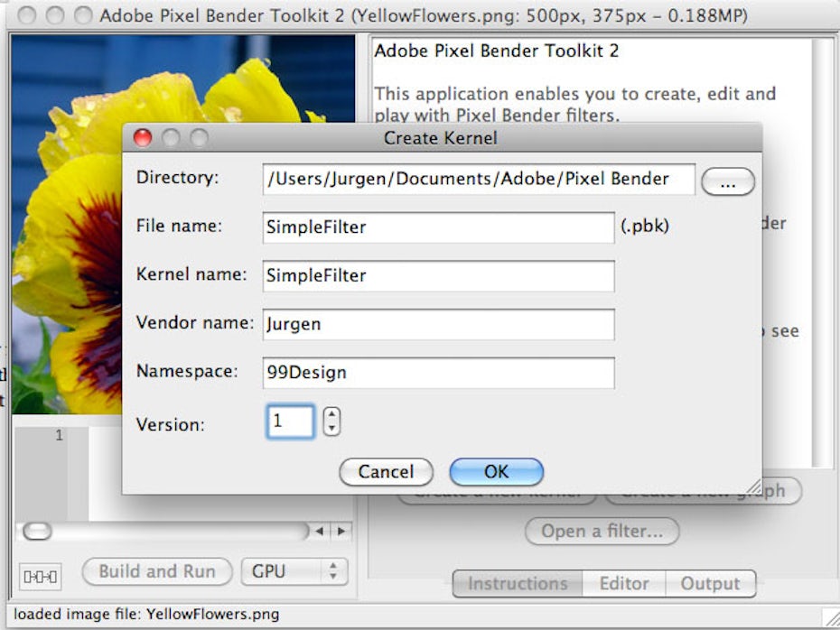Click the File name text field
The width and height of the screenshot is (840, 630).
(x=438, y=227)
